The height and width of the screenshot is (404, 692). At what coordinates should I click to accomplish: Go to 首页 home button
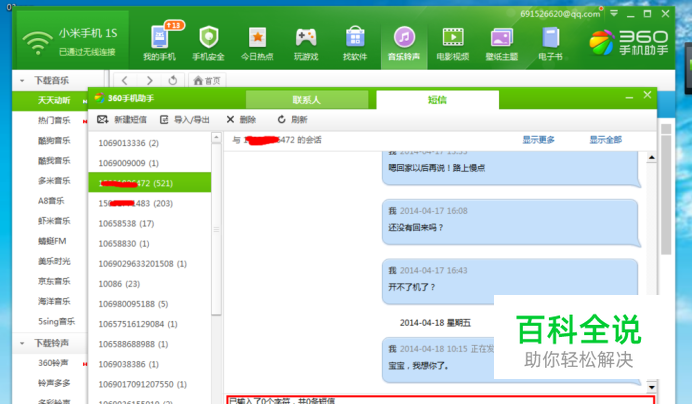pos(207,80)
